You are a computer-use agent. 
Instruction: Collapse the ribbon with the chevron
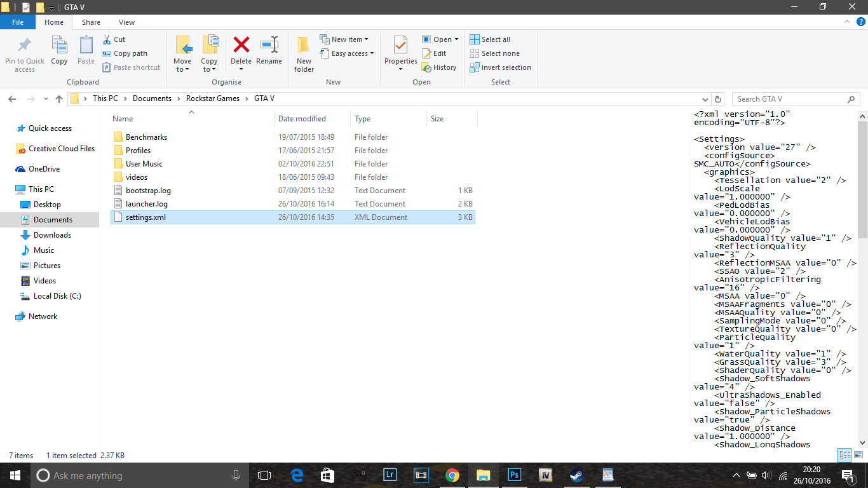coord(847,22)
